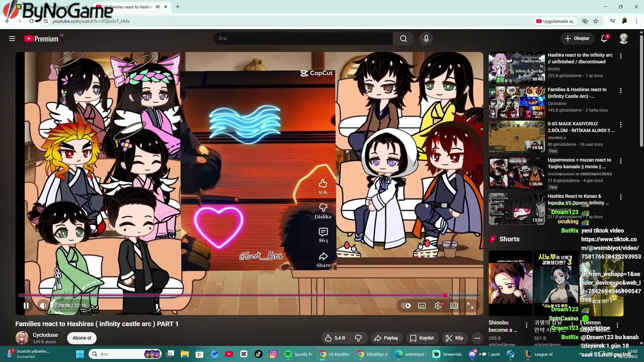Open the weather widget Sıcaklık yükselecek

[x=28, y=354]
